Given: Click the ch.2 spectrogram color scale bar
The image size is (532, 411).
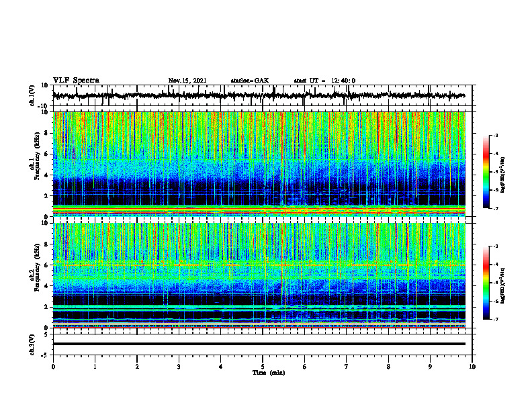Looking at the screenshot, I should click(486, 283).
